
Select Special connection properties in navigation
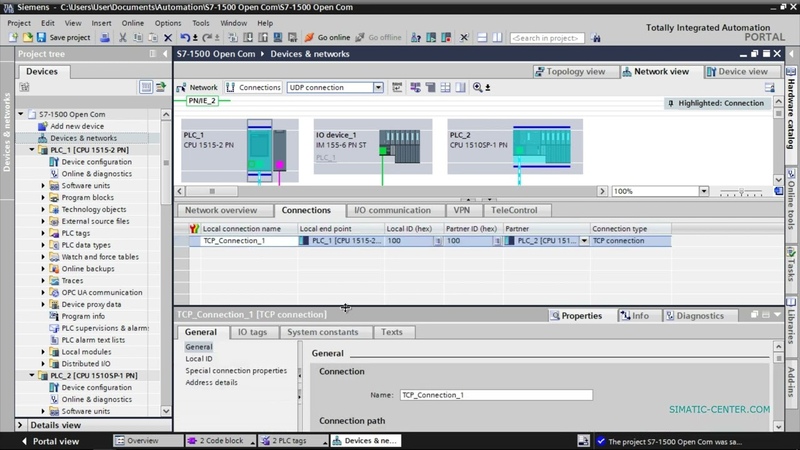pyautogui.click(x=236, y=370)
